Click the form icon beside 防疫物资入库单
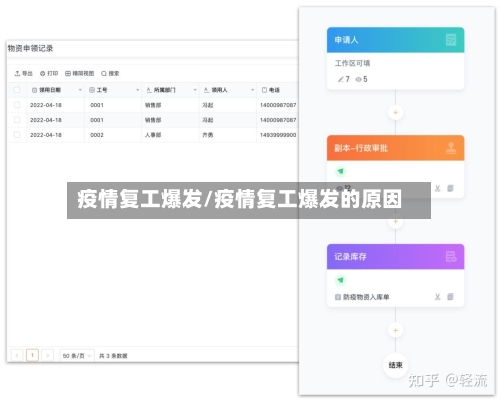 tap(338, 297)
